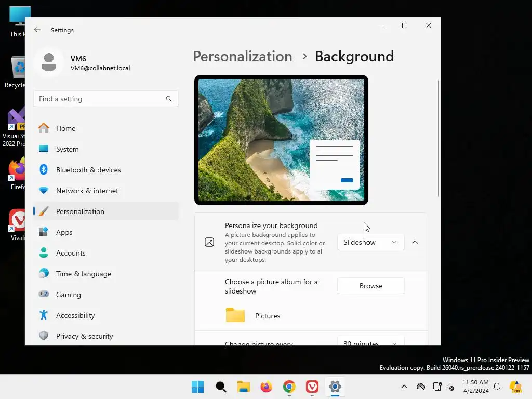Click the Personalization breadcrumb link
Screen dimensions: 532x399
242,56
